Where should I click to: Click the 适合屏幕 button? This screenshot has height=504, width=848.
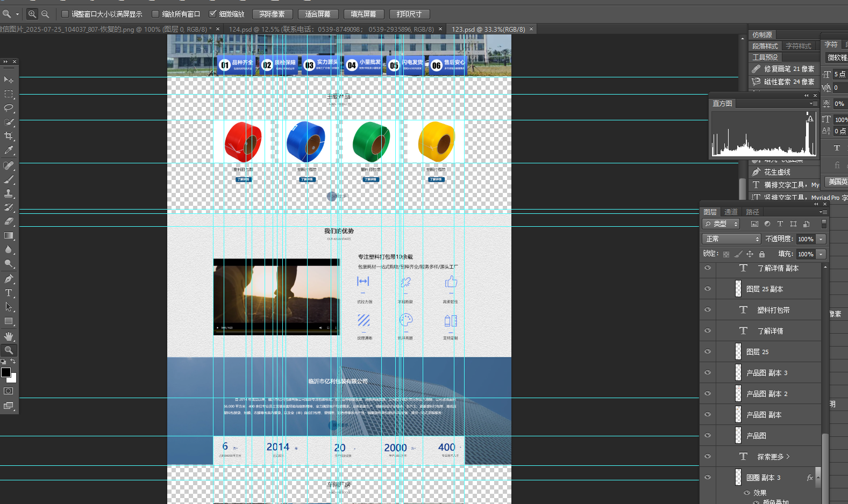pos(318,14)
